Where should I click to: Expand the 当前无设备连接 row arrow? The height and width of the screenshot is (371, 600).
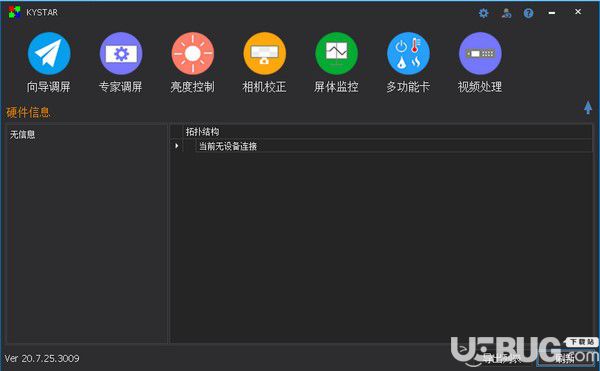(176, 146)
